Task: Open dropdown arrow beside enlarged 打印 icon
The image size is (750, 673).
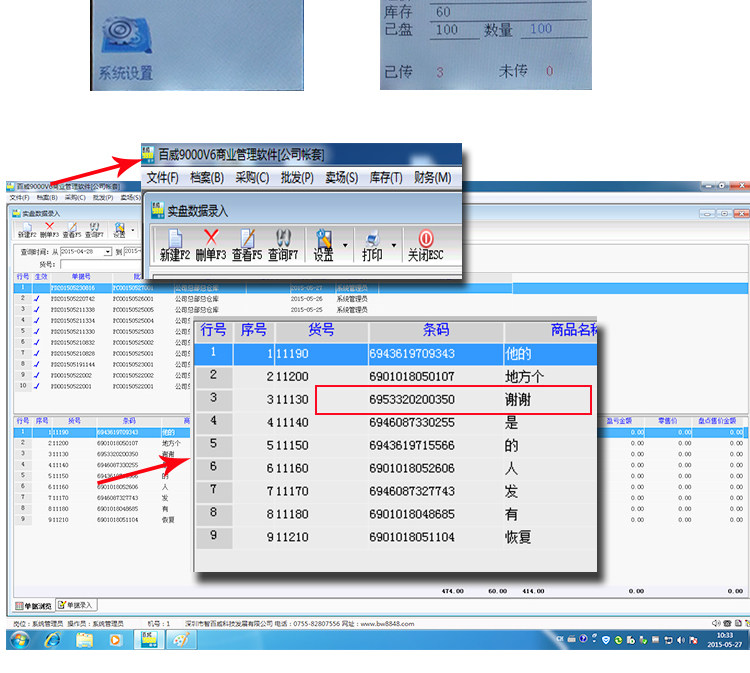Action: [394, 245]
